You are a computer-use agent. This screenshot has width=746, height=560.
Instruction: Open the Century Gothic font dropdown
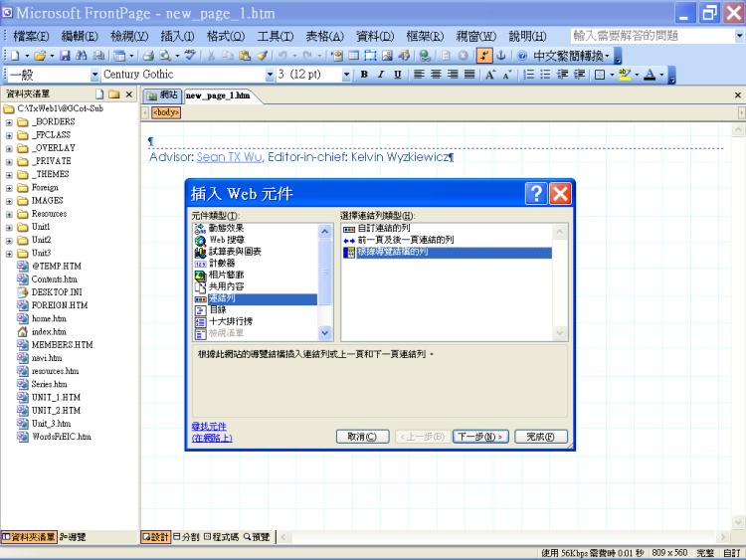pos(269,75)
